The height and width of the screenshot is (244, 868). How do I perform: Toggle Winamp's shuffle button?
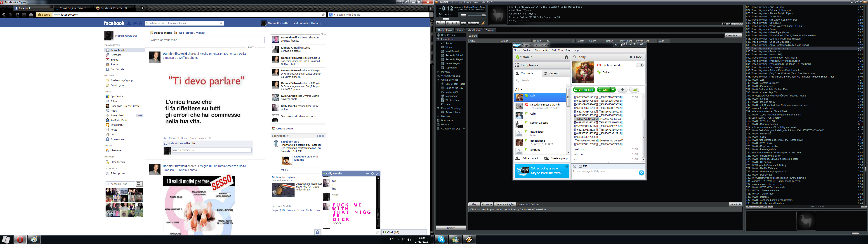(471, 23)
